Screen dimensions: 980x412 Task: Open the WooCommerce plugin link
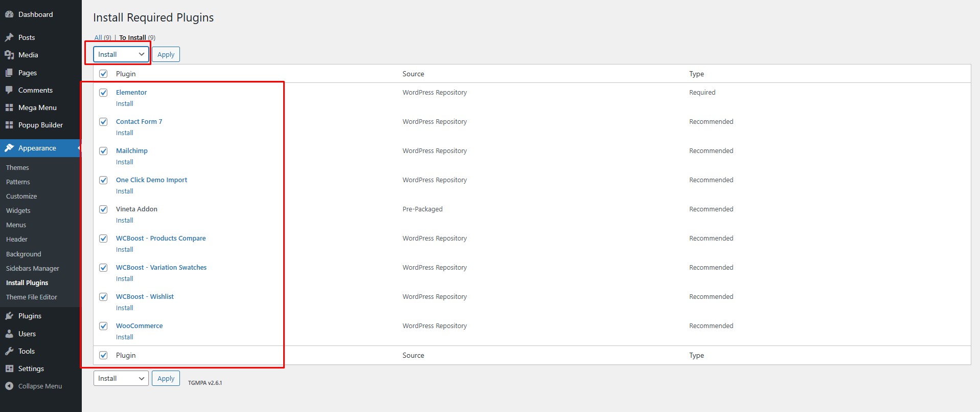click(x=140, y=326)
